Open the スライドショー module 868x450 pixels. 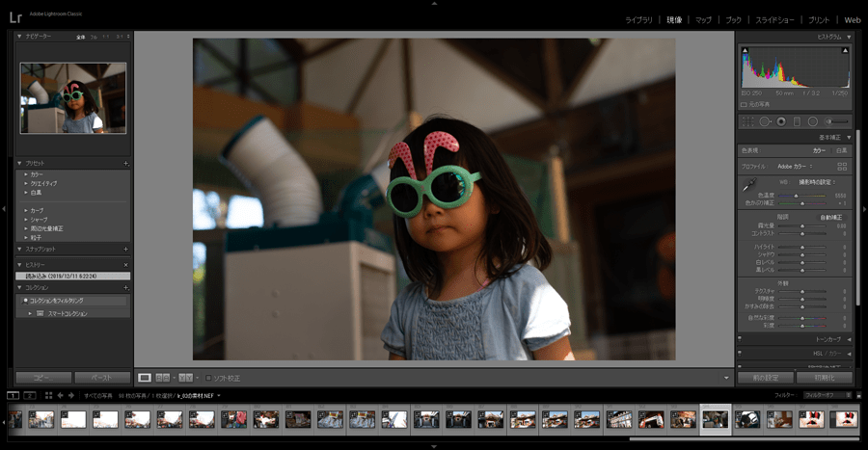774,19
